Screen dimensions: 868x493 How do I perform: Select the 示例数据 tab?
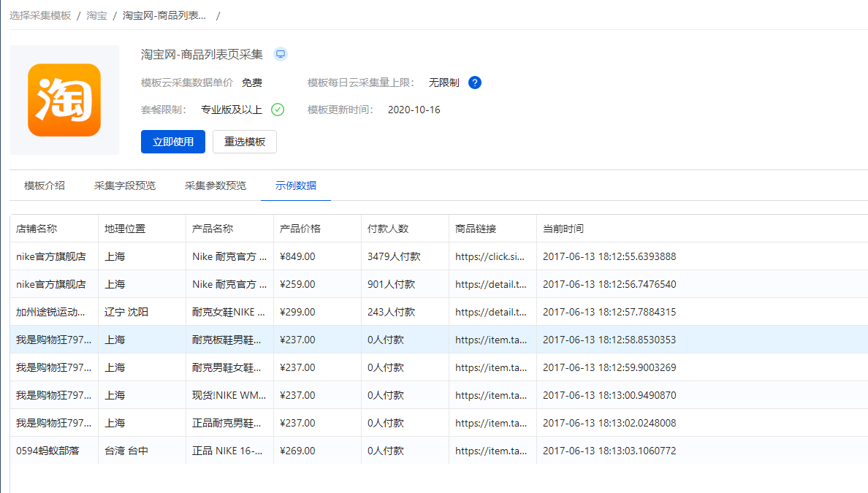click(x=296, y=186)
